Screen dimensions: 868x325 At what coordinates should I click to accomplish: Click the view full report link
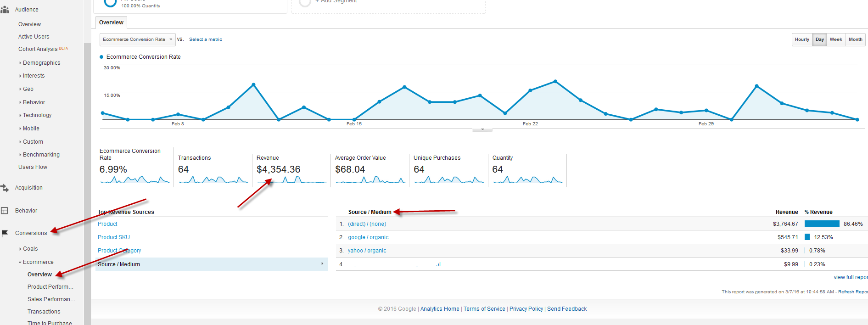click(850, 277)
